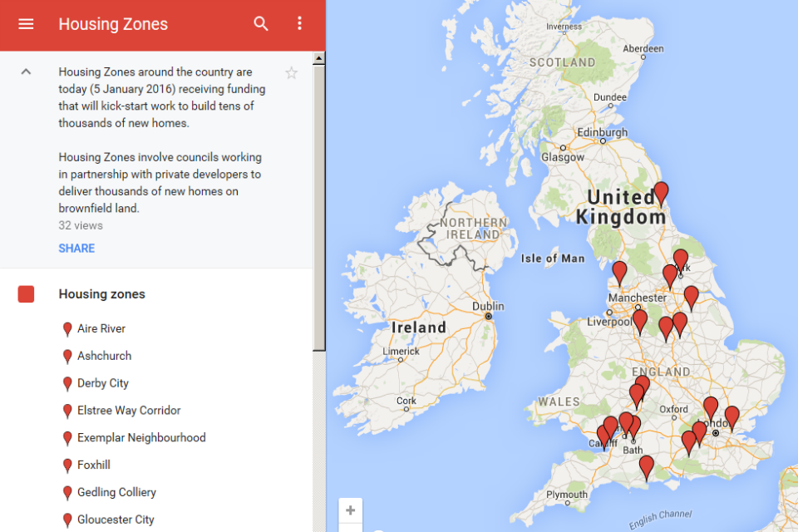Click the Foxhill pin icon
This screenshot has height=532, width=798.
(x=67, y=466)
